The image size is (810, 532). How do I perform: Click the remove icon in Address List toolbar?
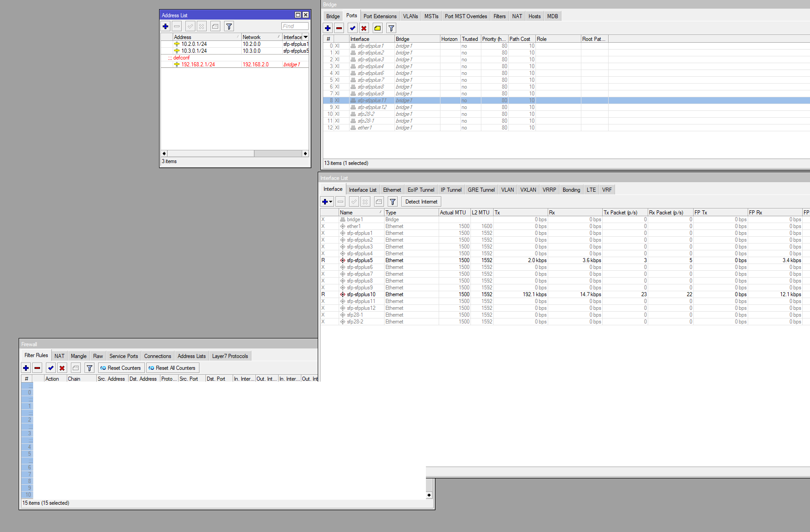(177, 26)
